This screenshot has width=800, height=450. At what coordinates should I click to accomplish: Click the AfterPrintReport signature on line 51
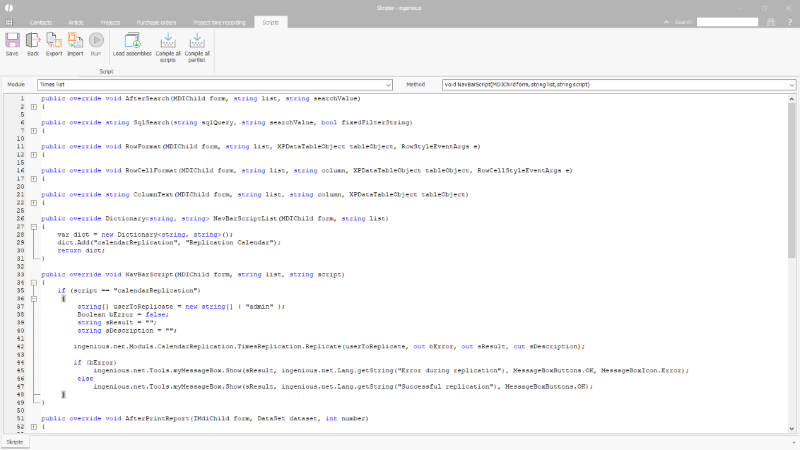(x=205, y=418)
